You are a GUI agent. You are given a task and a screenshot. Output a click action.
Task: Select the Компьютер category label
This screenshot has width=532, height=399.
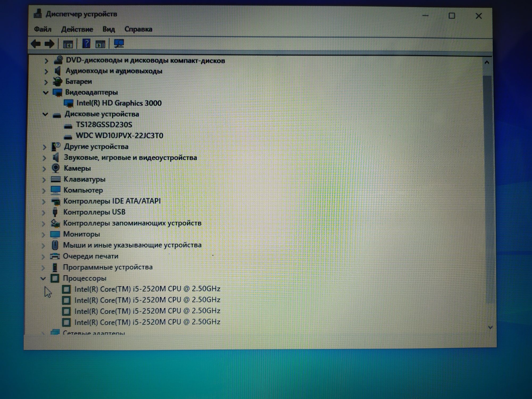coord(83,190)
